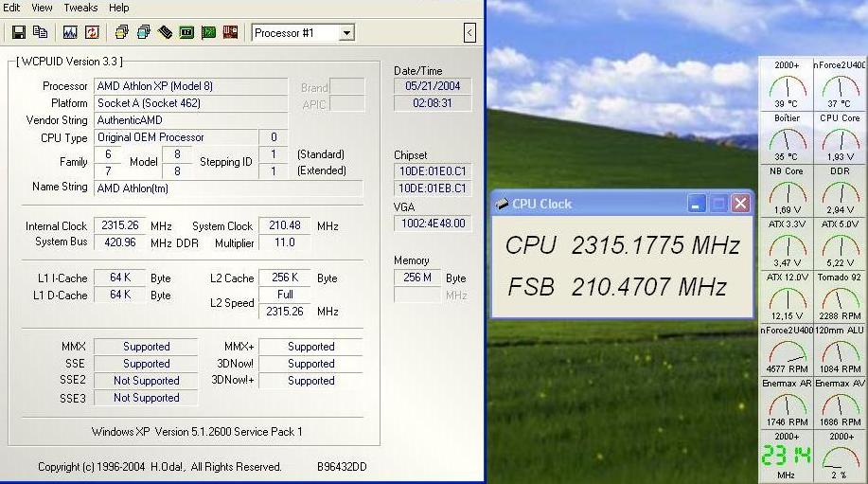Click chipset ID 10DE:01EB.C1
Image resolution: width=868 pixels, height=484 pixels.
pyautogui.click(x=433, y=188)
